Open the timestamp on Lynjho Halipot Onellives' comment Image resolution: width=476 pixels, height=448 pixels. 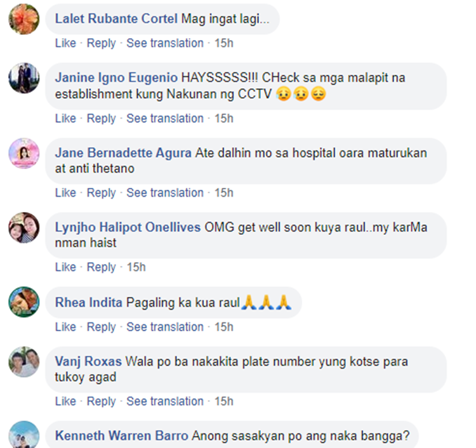tap(136, 267)
